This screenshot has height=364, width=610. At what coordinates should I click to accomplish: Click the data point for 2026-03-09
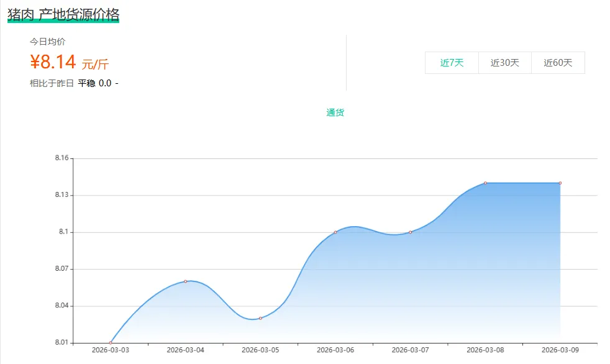point(560,183)
